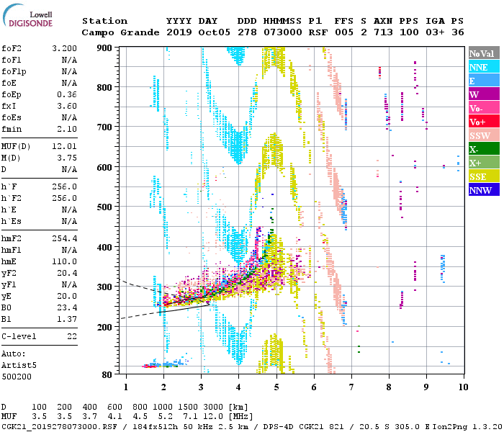This screenshot has width=504, height=432.
Task: Click the CGK21_2019278073000.RSF filename
Action: (x=59, y=427)
